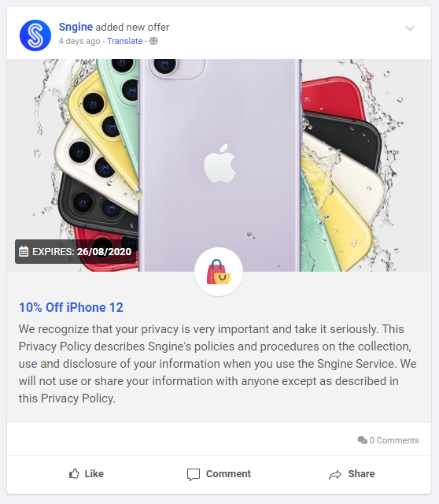
Task: Click the Comment button label
Action: tap(228, 474)
